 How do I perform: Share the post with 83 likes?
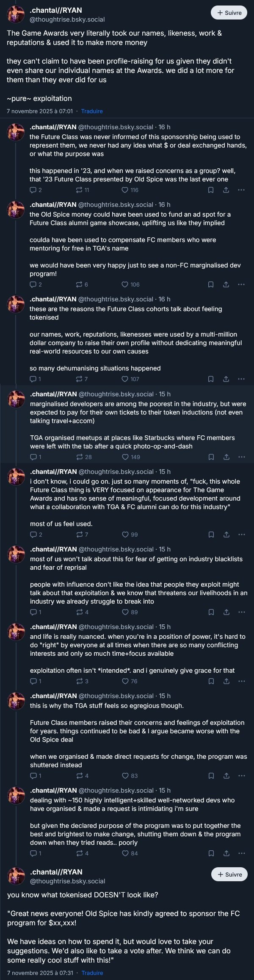[226, 776]
